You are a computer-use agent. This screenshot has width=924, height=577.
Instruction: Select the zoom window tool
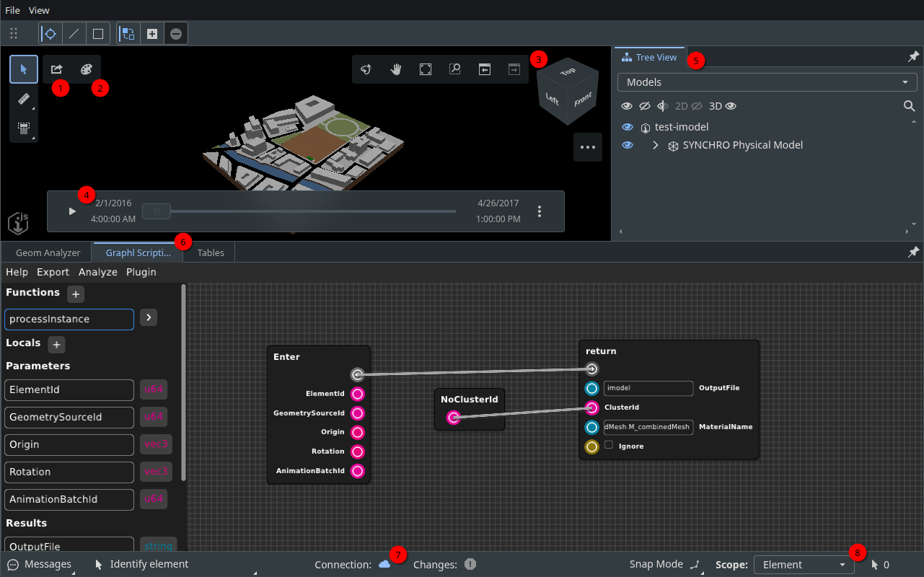454,69
